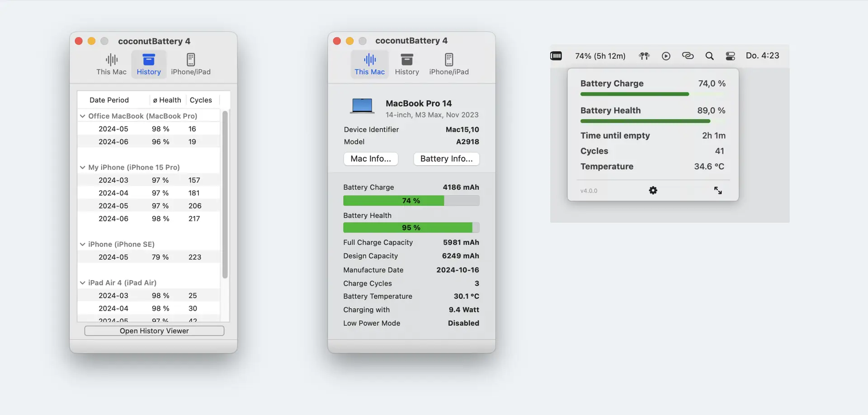Viewport: 868px width, 415px height.
Task: Select the 2024-05 row under iPhone SE
Action: (149, 257)
